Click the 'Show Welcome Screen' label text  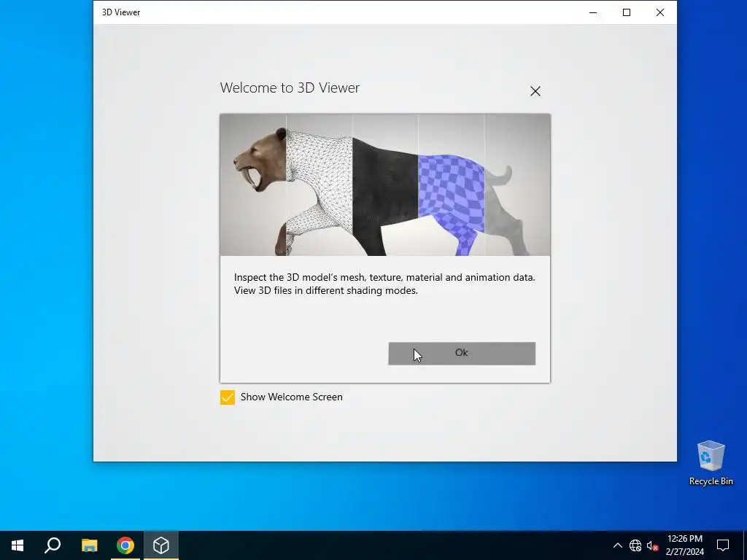pos(292,397)
